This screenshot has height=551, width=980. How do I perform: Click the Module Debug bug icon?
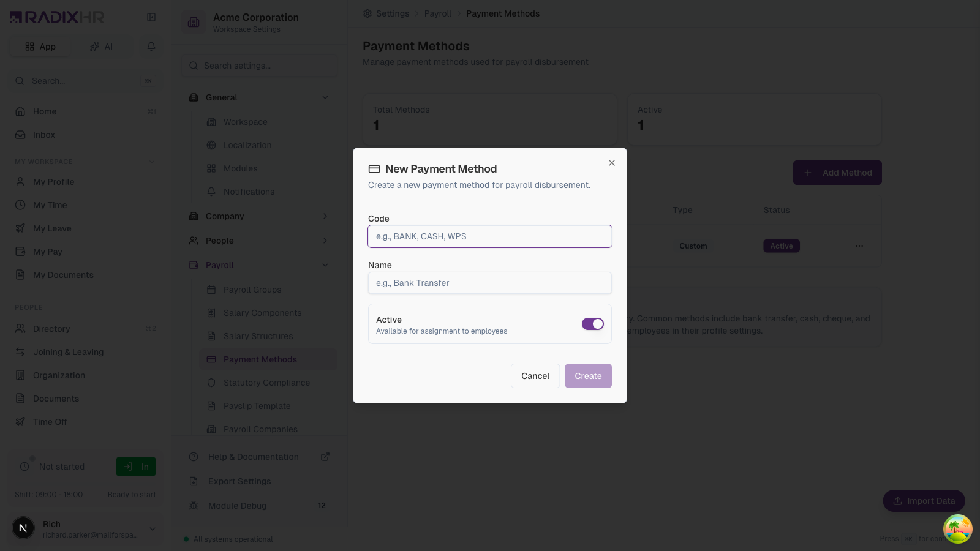(x=194, y=506)
